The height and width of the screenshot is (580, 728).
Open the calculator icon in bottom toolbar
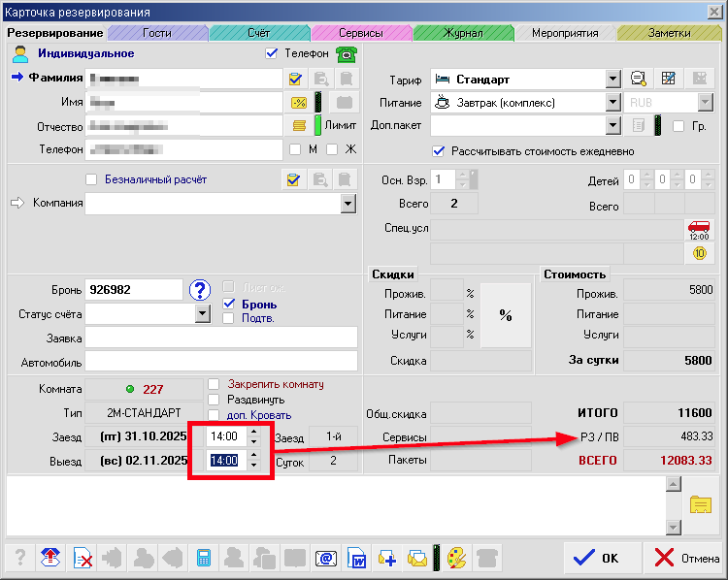[204, 558]
